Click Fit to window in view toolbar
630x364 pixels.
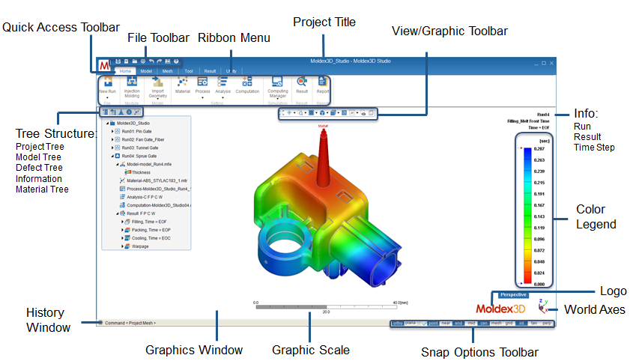[x=282, y=113]
